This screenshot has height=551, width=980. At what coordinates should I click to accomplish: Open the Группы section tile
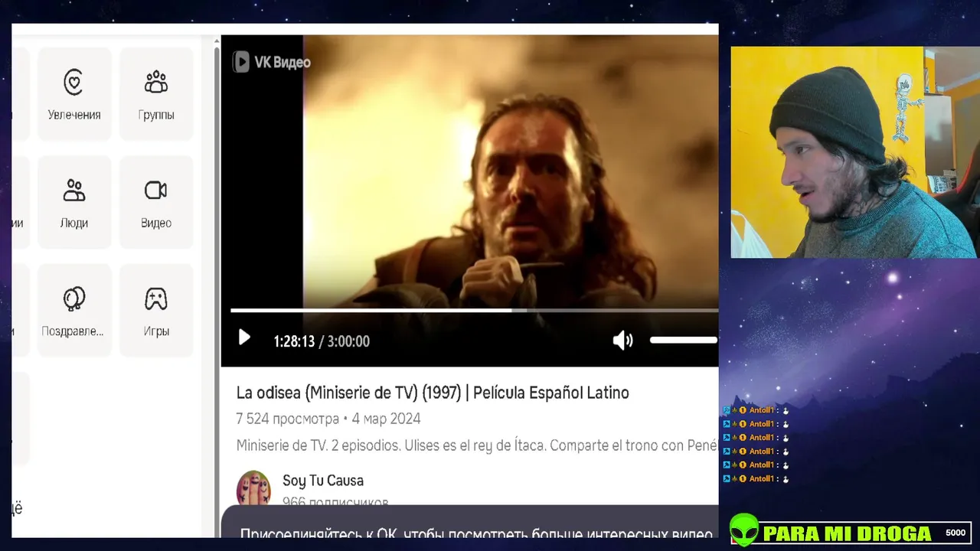coord(156,94)
